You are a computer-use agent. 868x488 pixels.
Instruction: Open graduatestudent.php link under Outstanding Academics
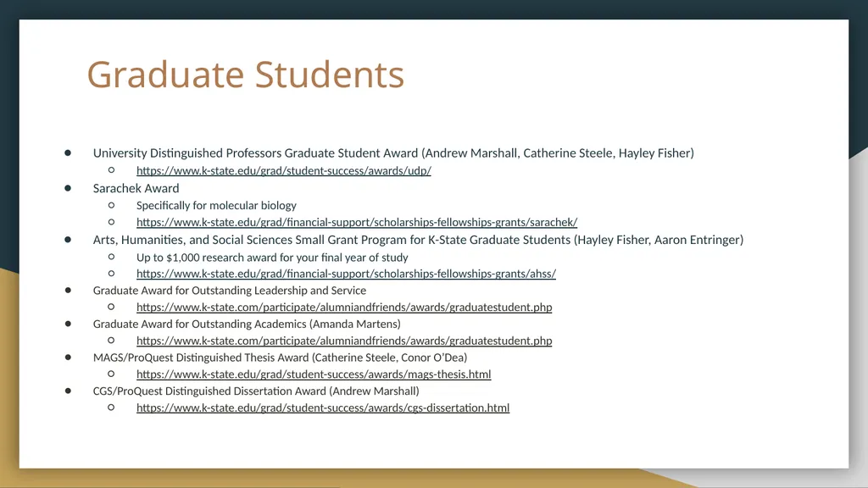(x=344, y=341)
